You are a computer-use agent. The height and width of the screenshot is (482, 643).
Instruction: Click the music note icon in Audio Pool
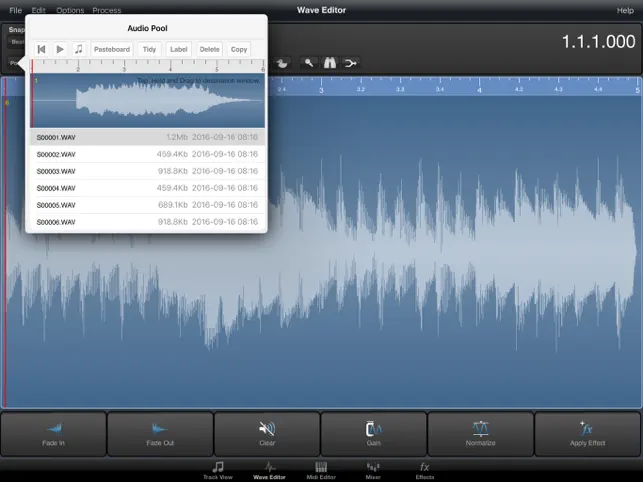79,49
